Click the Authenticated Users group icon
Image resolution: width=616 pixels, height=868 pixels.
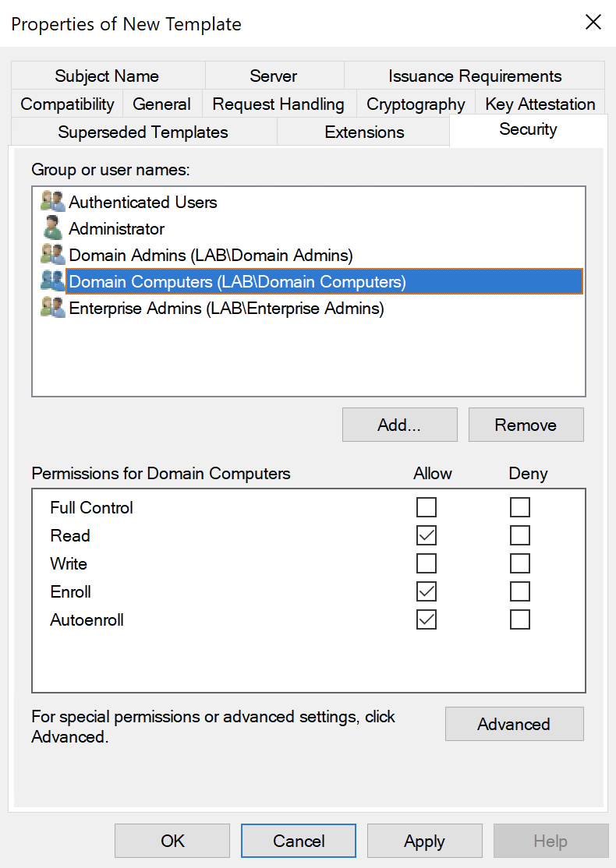pyautogui.click(x=52, y=203)
